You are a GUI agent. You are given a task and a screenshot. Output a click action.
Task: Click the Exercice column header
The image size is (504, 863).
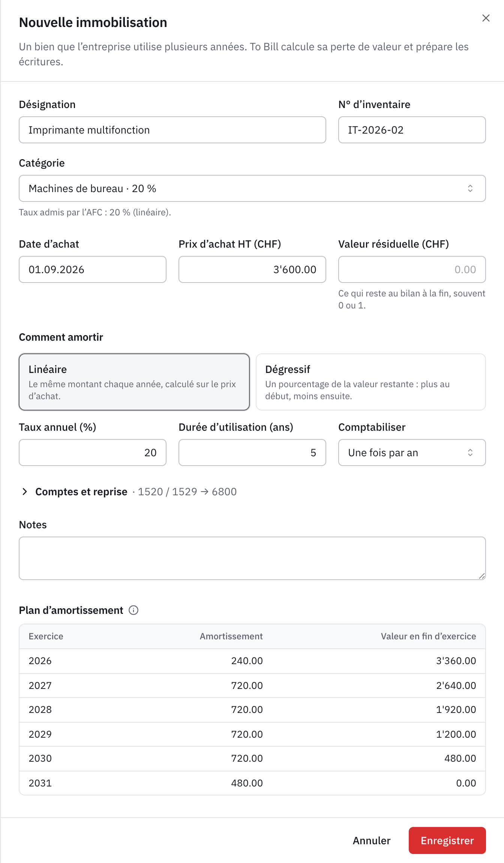click(x=46, y=636)
